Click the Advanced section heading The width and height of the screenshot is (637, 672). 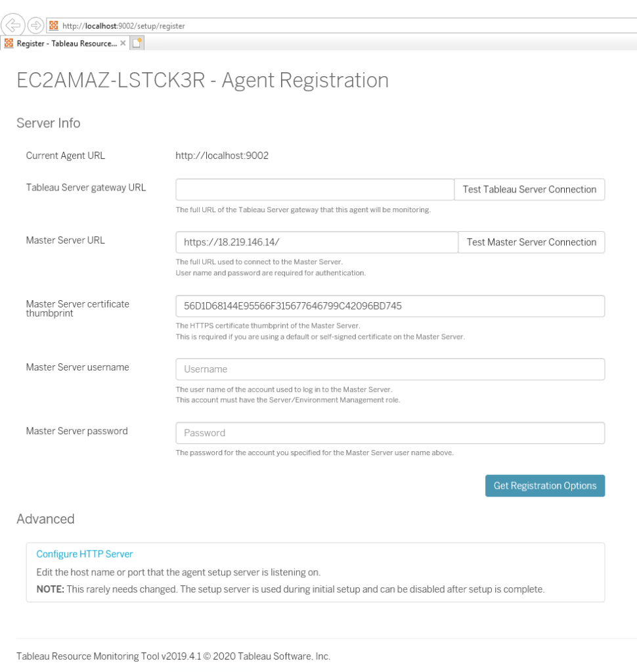45,519
